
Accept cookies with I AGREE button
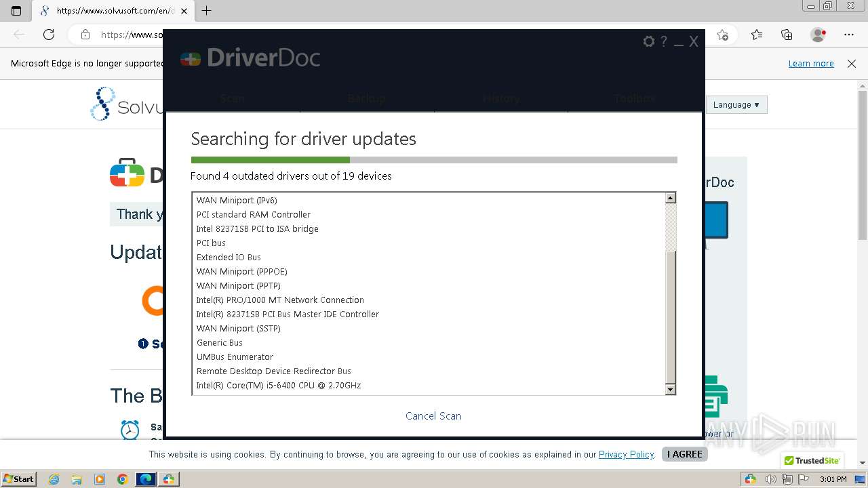coord(684,454)
